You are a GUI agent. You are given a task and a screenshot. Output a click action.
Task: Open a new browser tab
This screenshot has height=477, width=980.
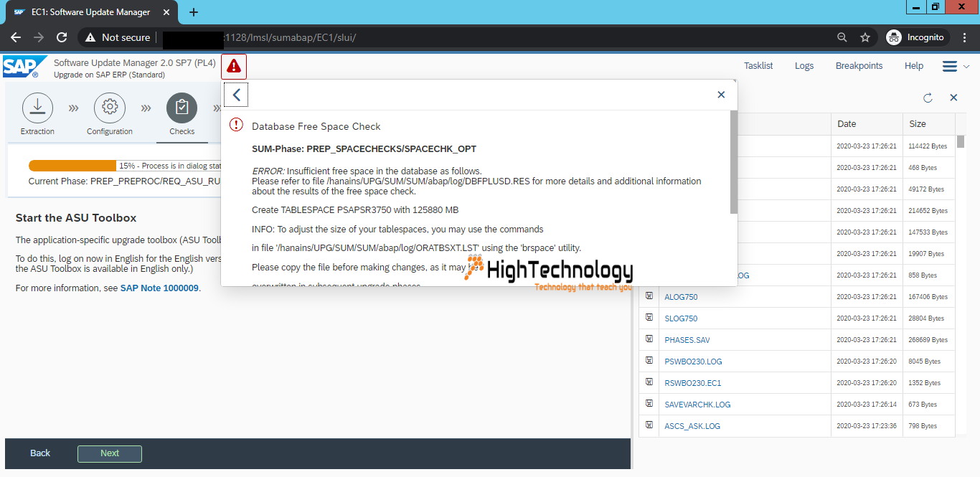(194, 12)
